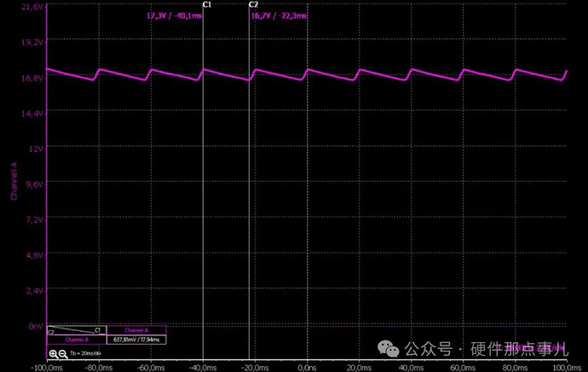Click the 16,8V voltage axis label
This screenshot has height=372, width=588.
point(32,77)
